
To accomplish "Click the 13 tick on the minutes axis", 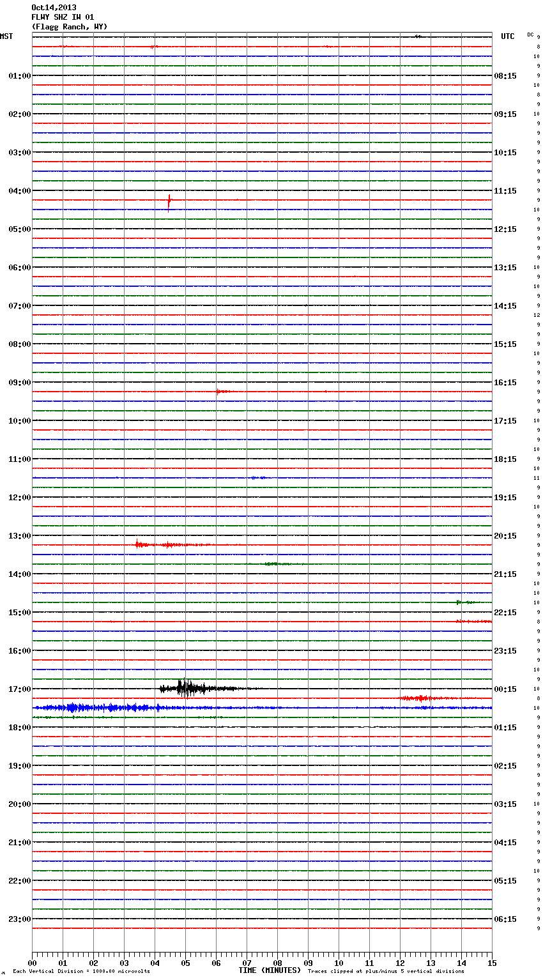I will click(x=431, y=963).
